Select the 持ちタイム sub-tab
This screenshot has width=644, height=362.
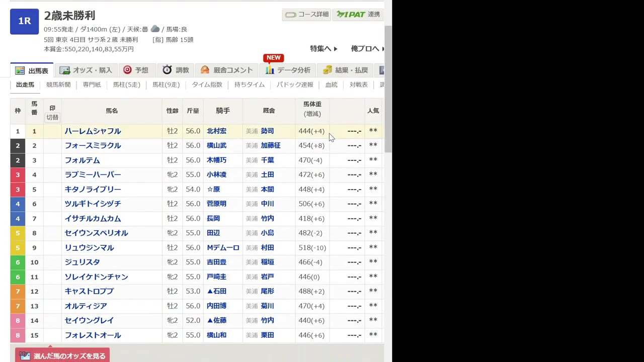tap(250, 84)
